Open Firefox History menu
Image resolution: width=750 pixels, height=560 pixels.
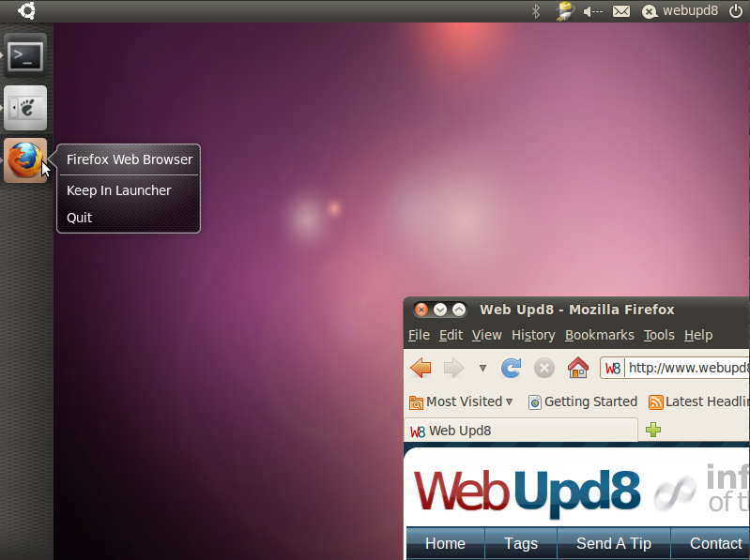(x=533, y=336)
